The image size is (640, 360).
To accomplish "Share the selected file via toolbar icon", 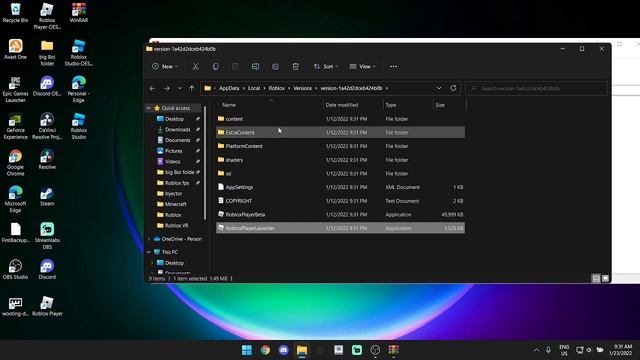I will tap(276, 67).
